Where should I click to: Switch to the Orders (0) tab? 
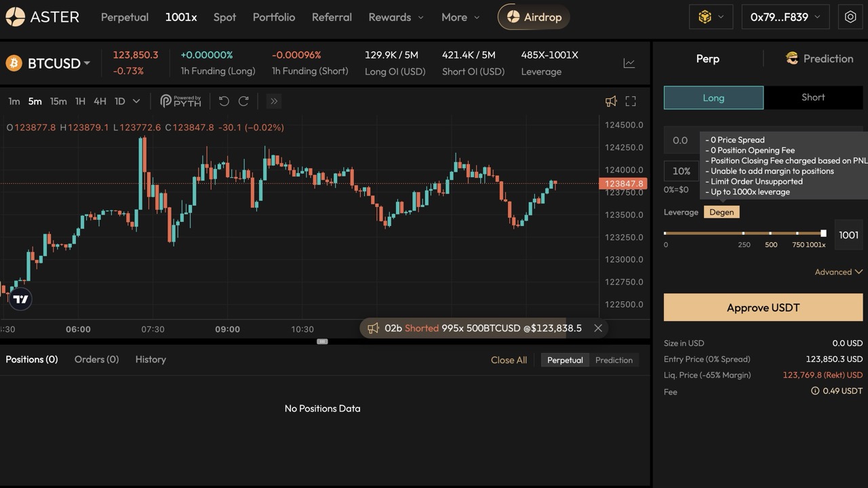(x=96, y=360)
